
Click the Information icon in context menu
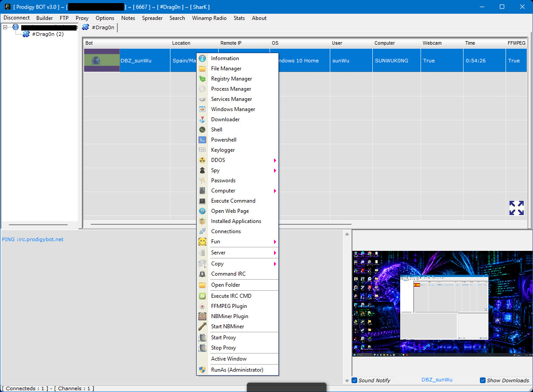click(202, 58)
